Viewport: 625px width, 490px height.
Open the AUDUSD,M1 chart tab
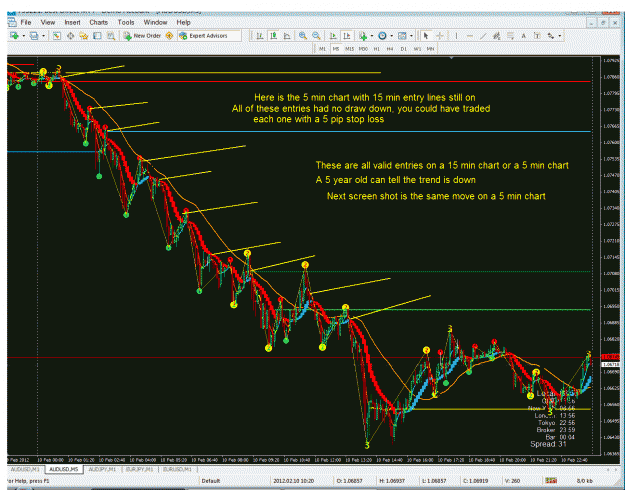coord(26,469)
